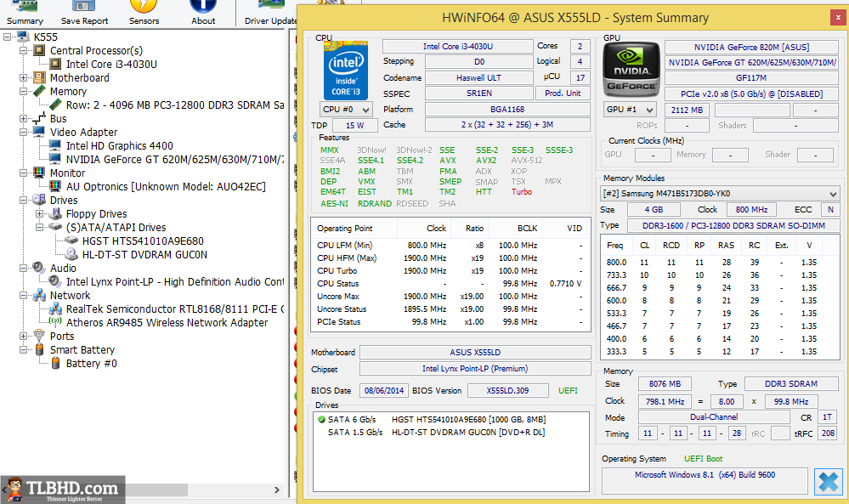849x504 pixels.
Task: Click the Floppy Drives icon
Action: click(55, 213)
